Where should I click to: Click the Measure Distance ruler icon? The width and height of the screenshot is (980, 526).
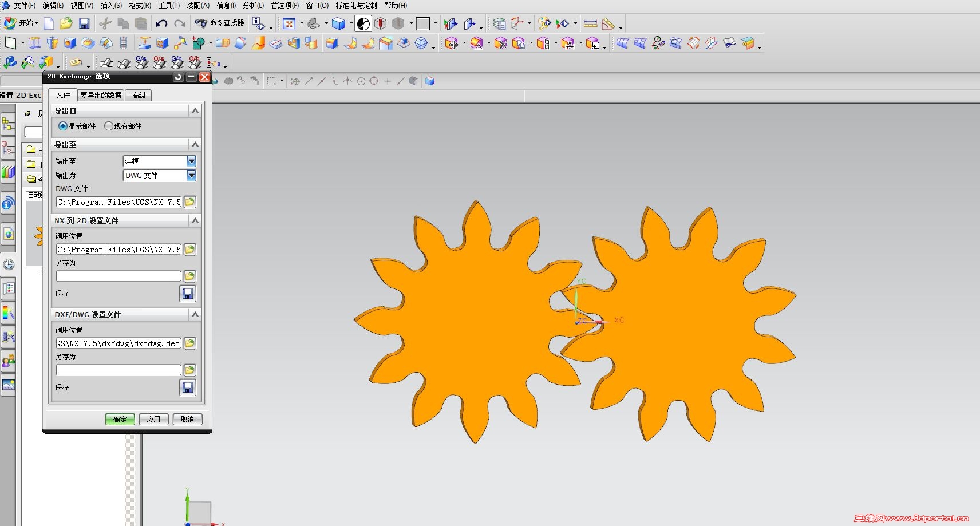click(x=591, y=23)
